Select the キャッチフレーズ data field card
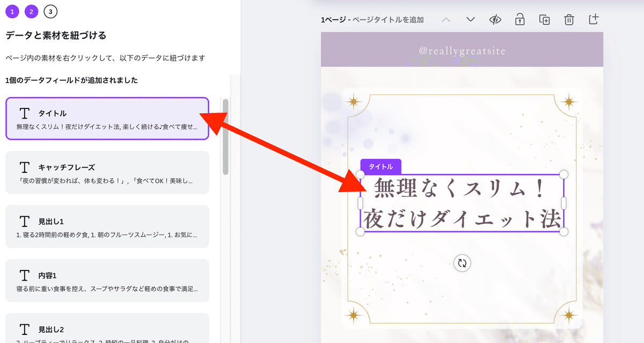The image size is (644, 343). 107,172
